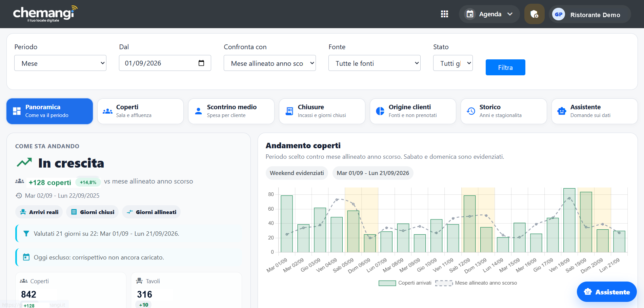Switch to the Storico tab
The width and height of the screenshot is (644, 308).
[504, 111]
